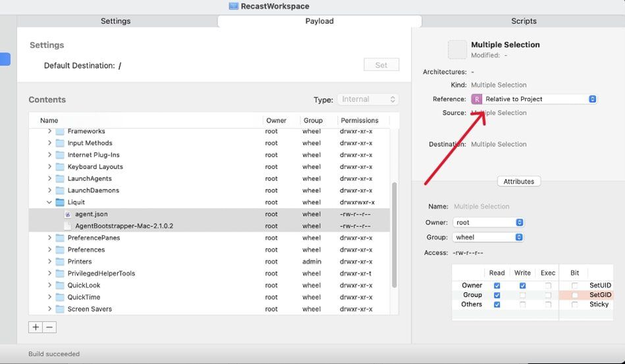Sort by Owner column header

click(x=281, y=120)
